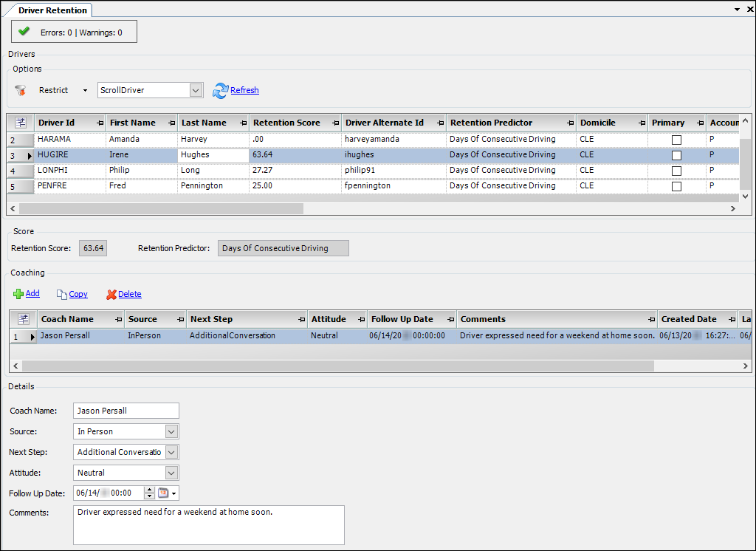The width and height of the screenshot is (756, 551).
Task: Check Primary box for Amanda Harvey
Action: click(676, 140)
